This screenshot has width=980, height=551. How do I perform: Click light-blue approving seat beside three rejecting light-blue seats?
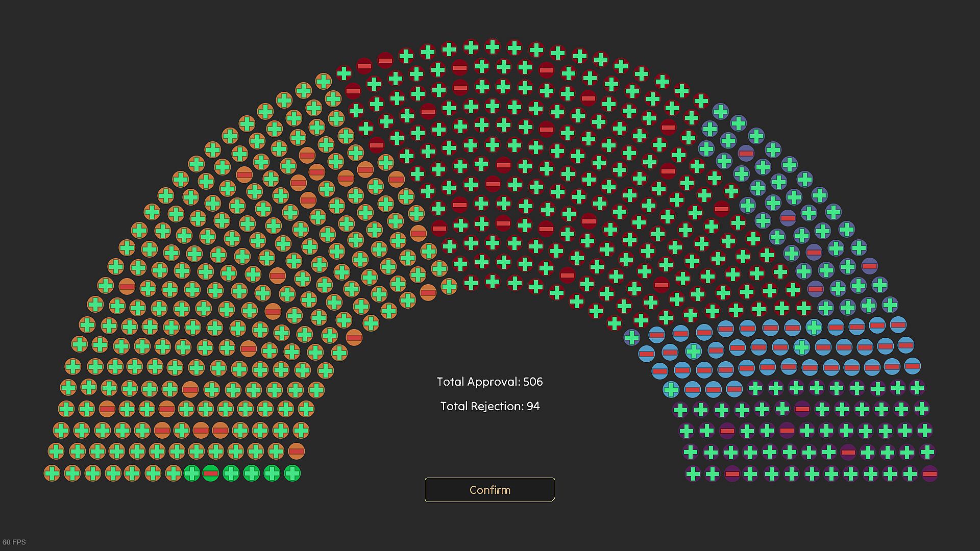tap(671, 390)
